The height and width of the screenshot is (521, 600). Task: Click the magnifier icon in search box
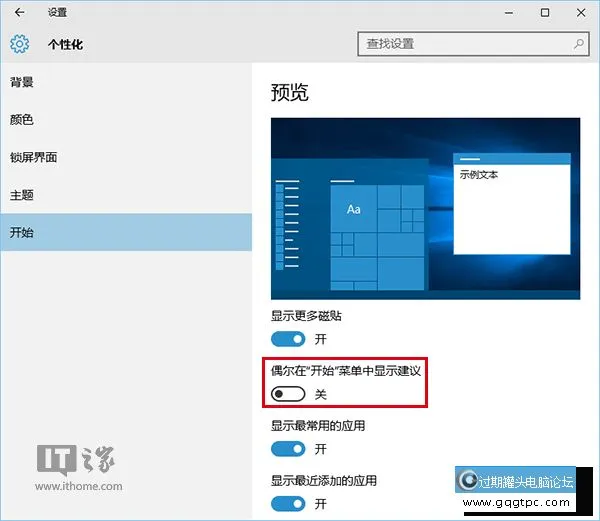578,44
